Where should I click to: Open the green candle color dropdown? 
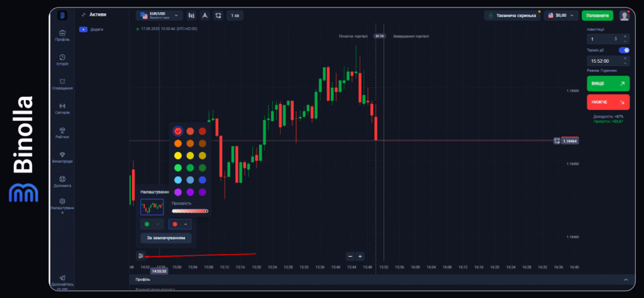(x=152, y=224)
